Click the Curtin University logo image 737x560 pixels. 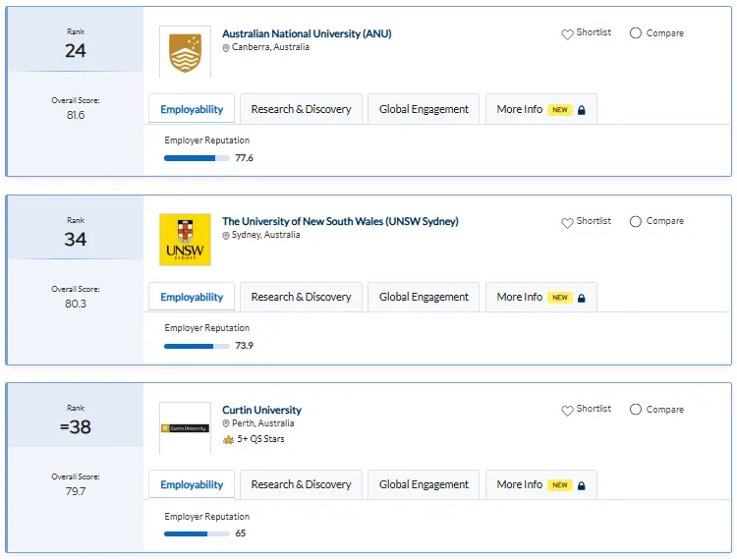(x=185, y=428)
